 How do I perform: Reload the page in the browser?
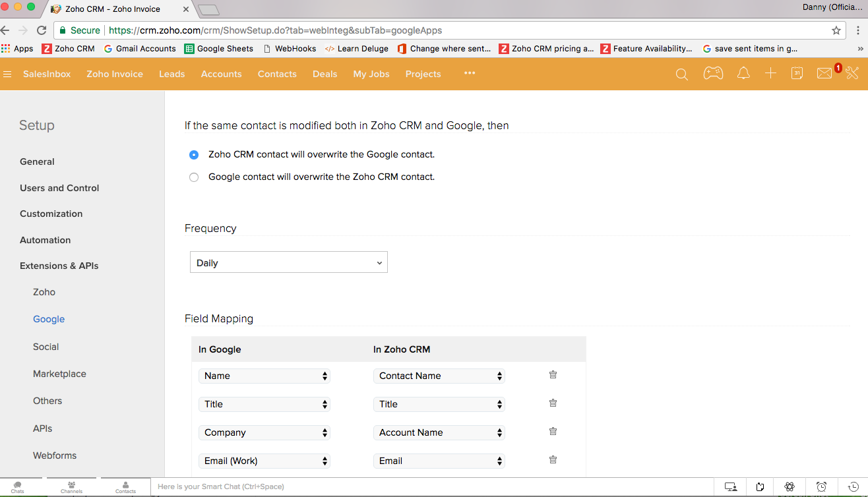[42, 30]
